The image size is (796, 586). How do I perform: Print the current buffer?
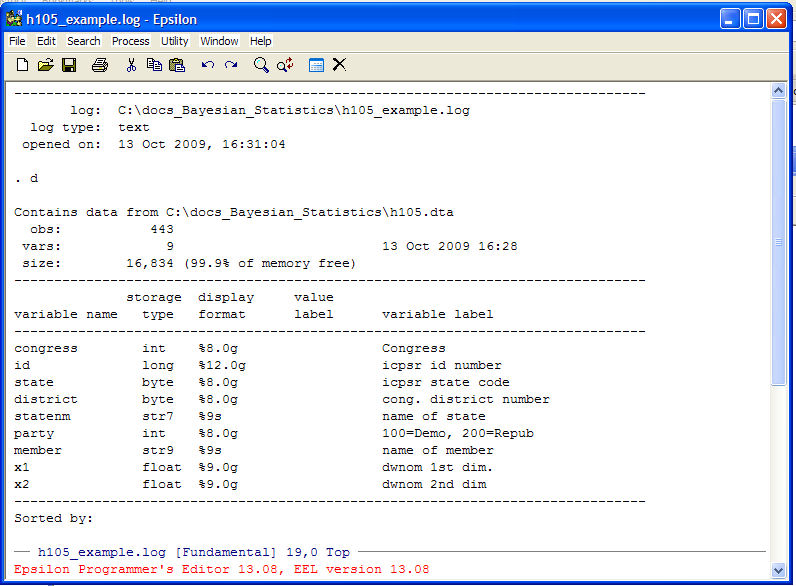99,65
